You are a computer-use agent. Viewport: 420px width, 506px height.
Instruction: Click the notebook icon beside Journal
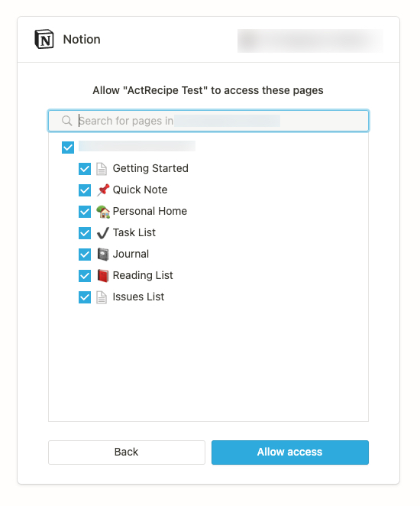(x=103, y=255)
